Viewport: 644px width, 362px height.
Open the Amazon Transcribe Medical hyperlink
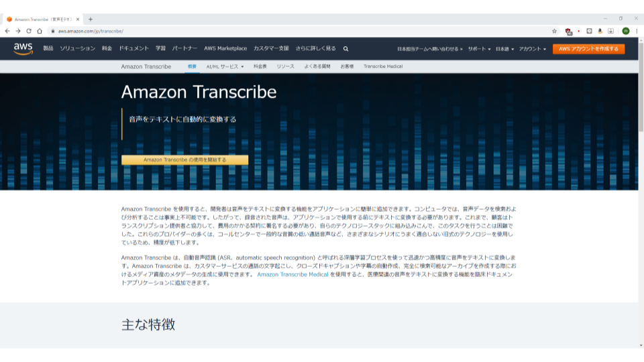point(292,275)
